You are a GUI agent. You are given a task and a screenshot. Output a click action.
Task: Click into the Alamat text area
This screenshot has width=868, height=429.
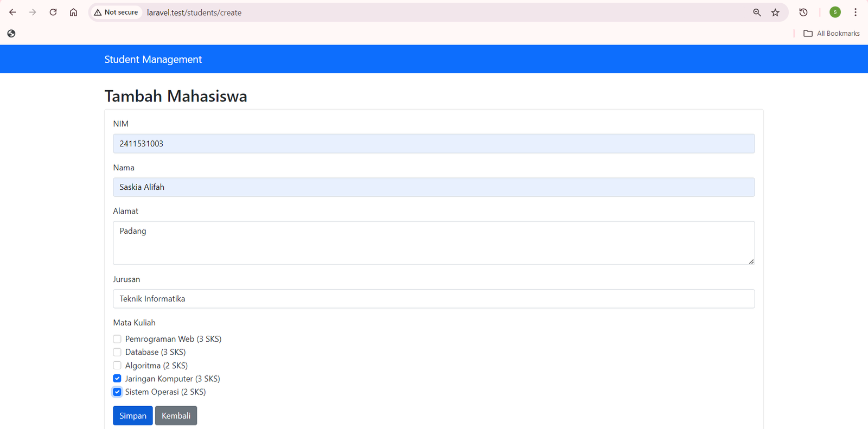(x=434, y=243)
